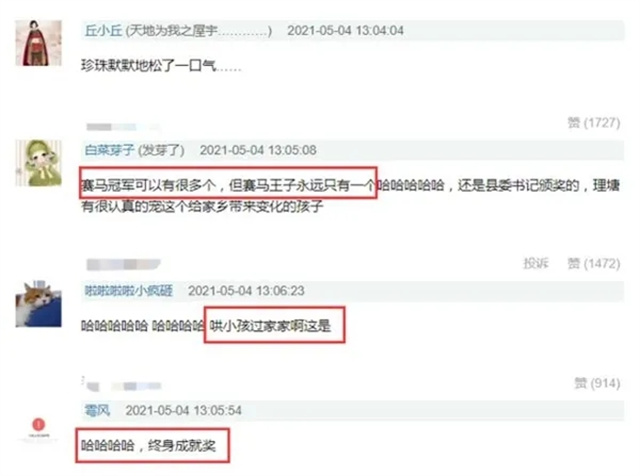640x476 pixels.
Task: Like the comment with 赞 (1727)
Action: 593,122
